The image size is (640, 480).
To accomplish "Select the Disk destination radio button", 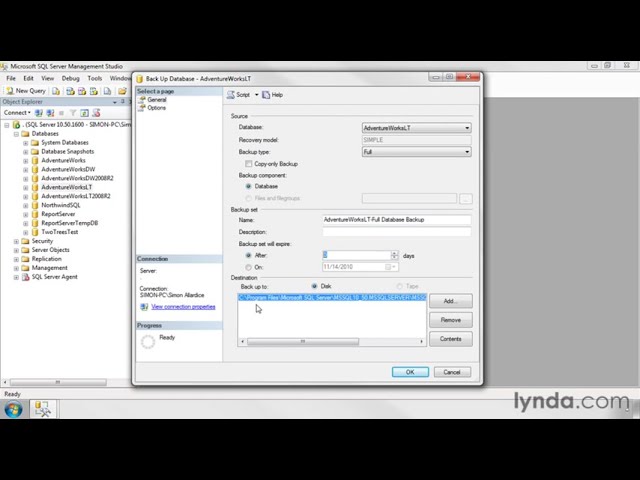I will pyautogui.click(x=314, y=286).
